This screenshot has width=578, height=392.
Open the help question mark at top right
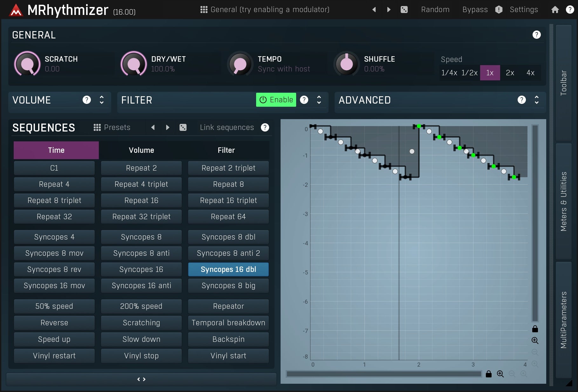click(x=569, y=10)
